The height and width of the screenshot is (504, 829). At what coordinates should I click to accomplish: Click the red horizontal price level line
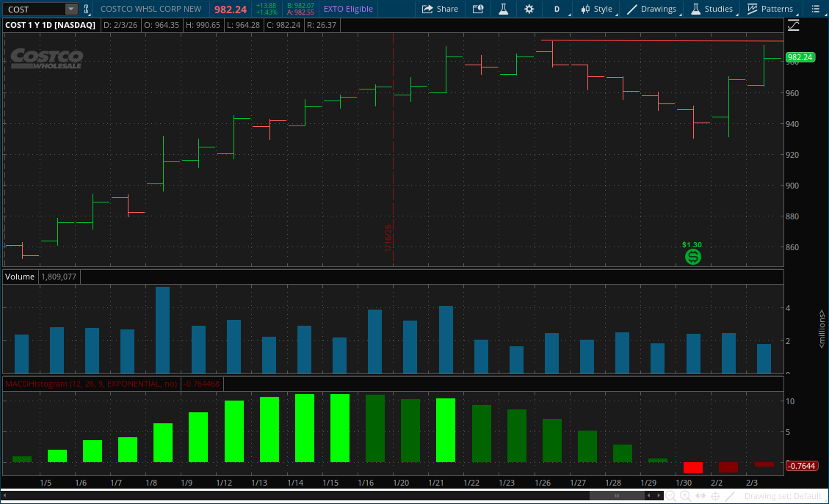pos(662,40)
